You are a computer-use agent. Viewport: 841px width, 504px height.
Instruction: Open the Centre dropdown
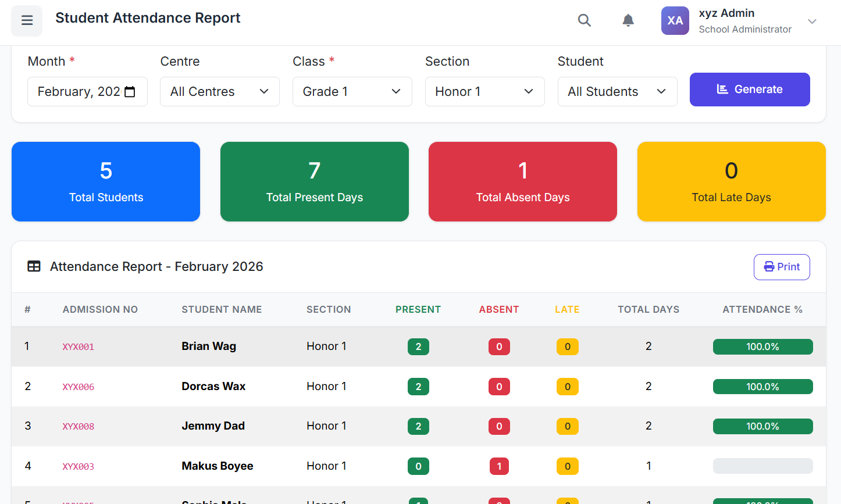point(219,92)
